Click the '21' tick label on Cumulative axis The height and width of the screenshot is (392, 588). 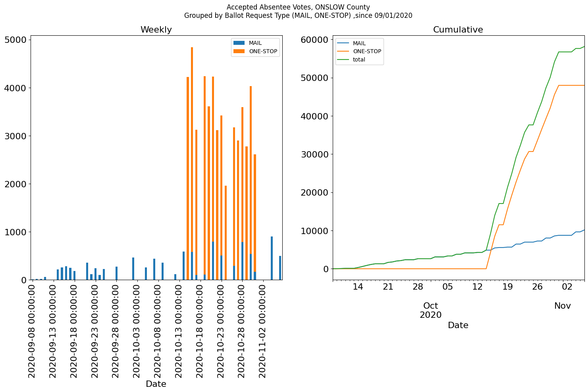pyautogui.click(x=388, y=286)
